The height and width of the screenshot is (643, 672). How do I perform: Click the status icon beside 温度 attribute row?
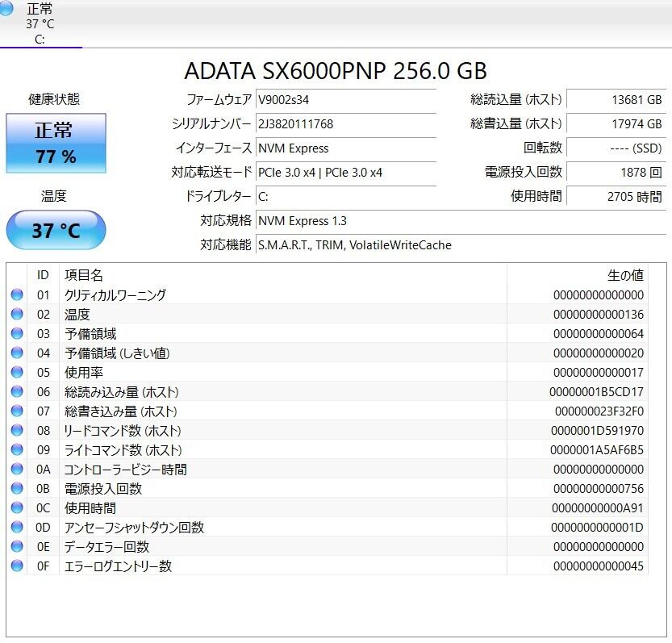pyautogui.click(x=17, y=315)
